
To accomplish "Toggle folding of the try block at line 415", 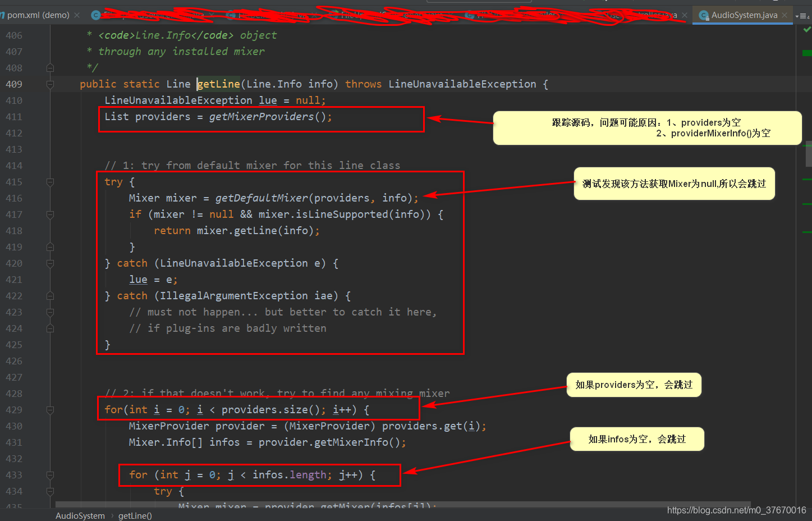I will 49,181.
